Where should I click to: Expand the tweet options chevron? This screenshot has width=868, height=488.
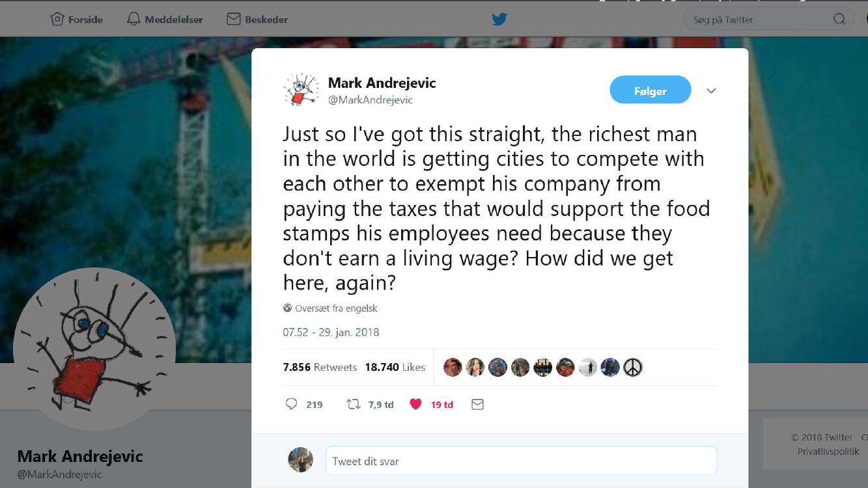click(711, 91)
